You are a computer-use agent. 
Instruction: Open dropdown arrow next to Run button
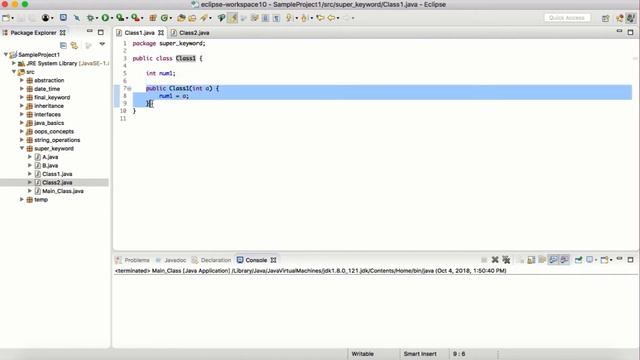pos(112,18)
